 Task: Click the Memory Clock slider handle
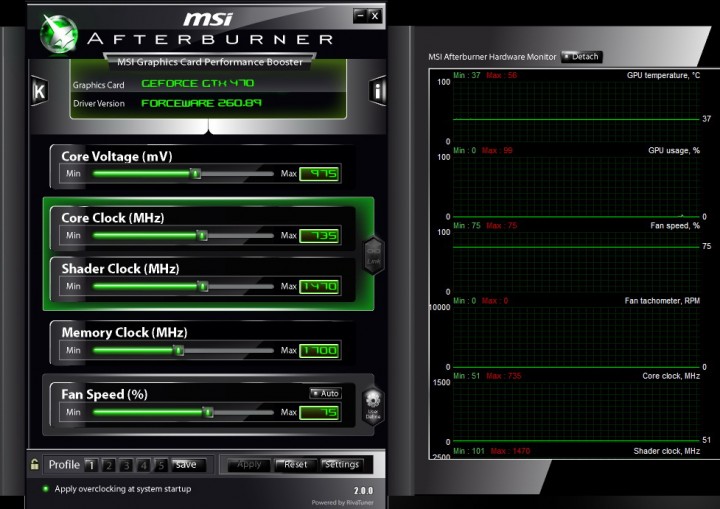179,351
